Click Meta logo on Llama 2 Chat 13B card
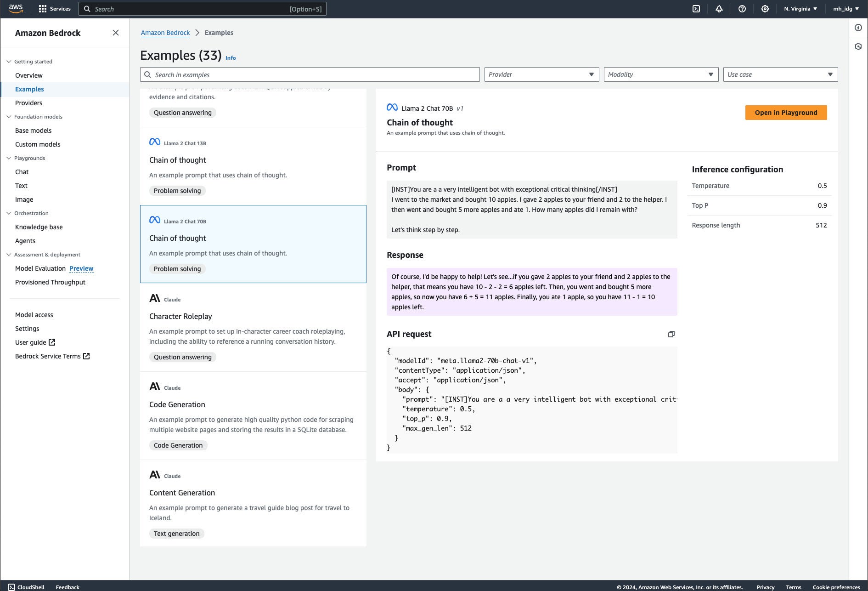 tap(155, 142)
